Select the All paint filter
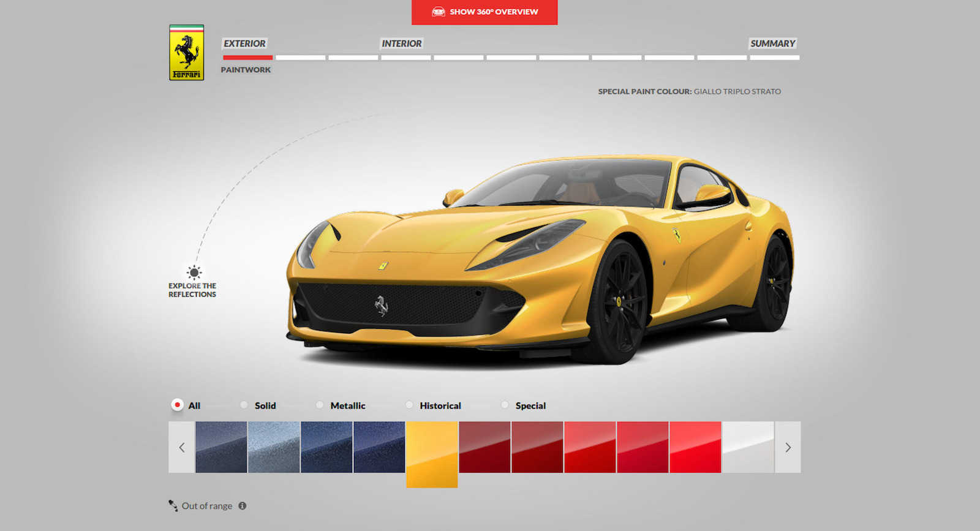Screen dimensions: 980x531 point(178,405)
